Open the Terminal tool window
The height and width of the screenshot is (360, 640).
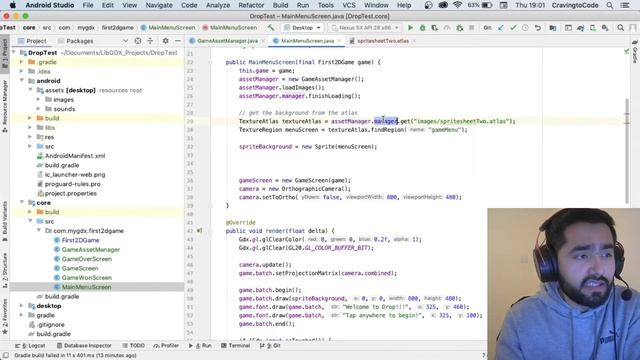tap(235, 346)
